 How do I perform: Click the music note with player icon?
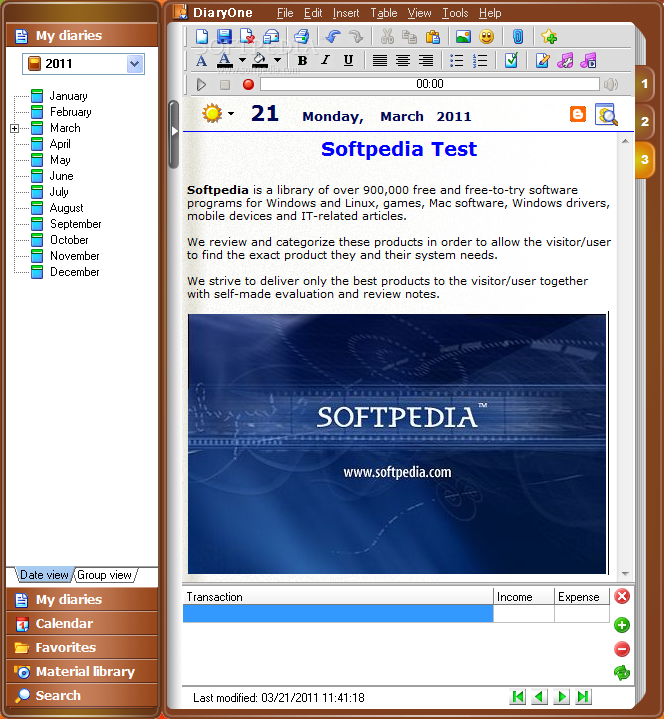[588, 61]
